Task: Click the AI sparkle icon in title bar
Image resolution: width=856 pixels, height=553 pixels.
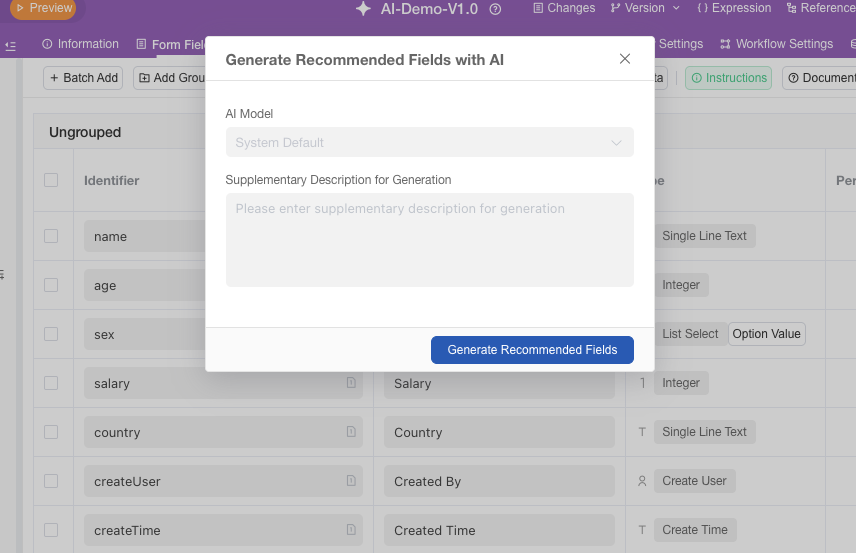Action: (363, 9)
